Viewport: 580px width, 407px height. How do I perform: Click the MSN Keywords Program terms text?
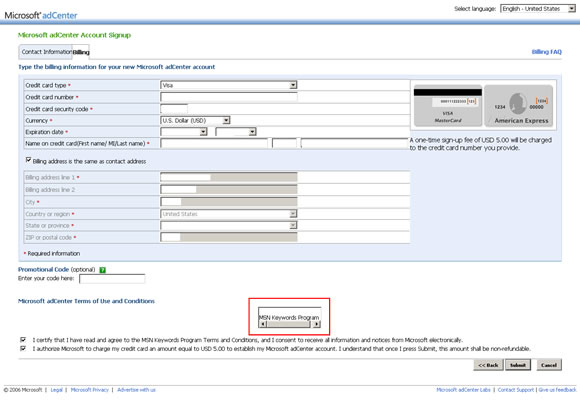(289, 317)
